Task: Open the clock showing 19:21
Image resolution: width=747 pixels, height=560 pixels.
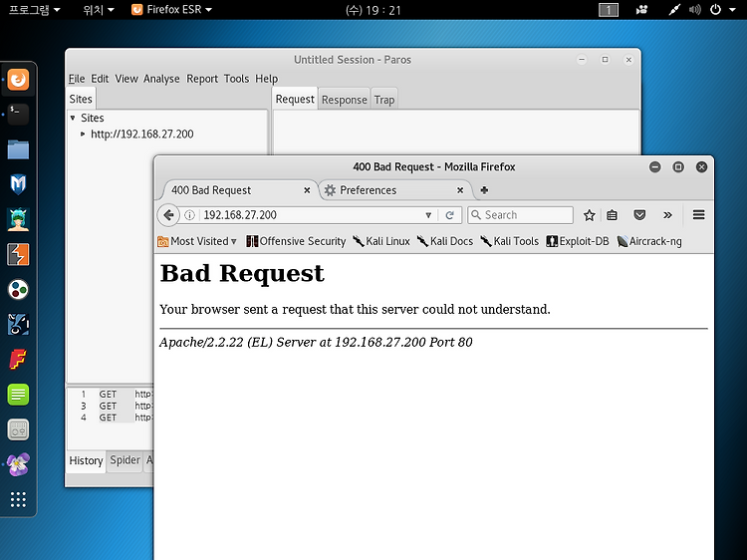Action: tap(373, 10)
